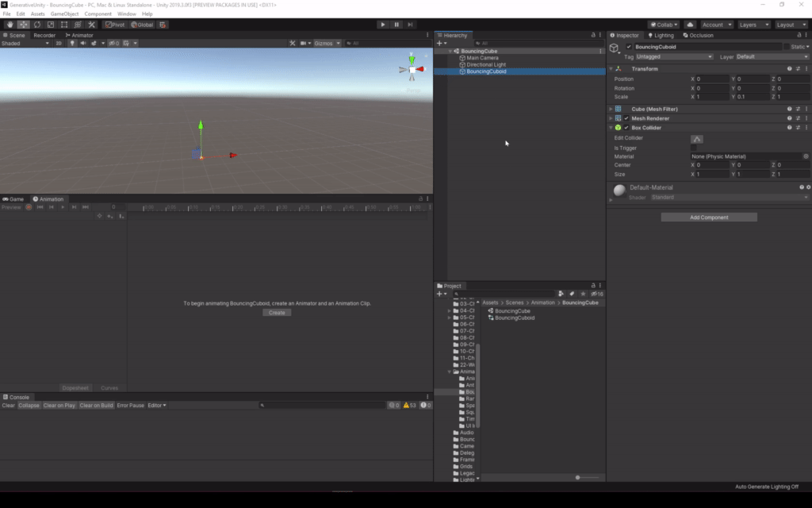Screen dimensions: 812x508
Task: Open the Hierarchy create plus menu
Action: coord(441,43)
